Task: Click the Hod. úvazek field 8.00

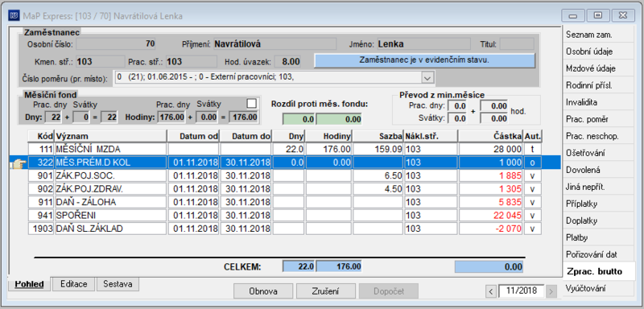Action: click(x=287, y=62)
